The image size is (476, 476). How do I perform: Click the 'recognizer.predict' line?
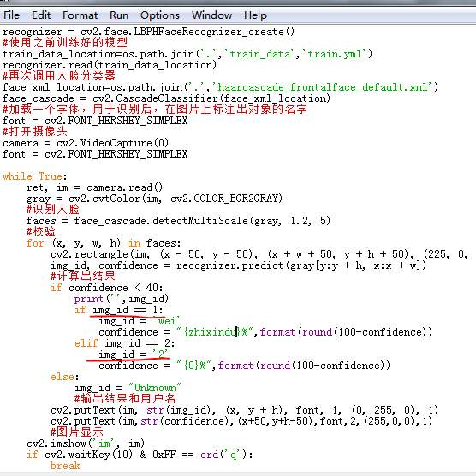(x=238, y=265)
